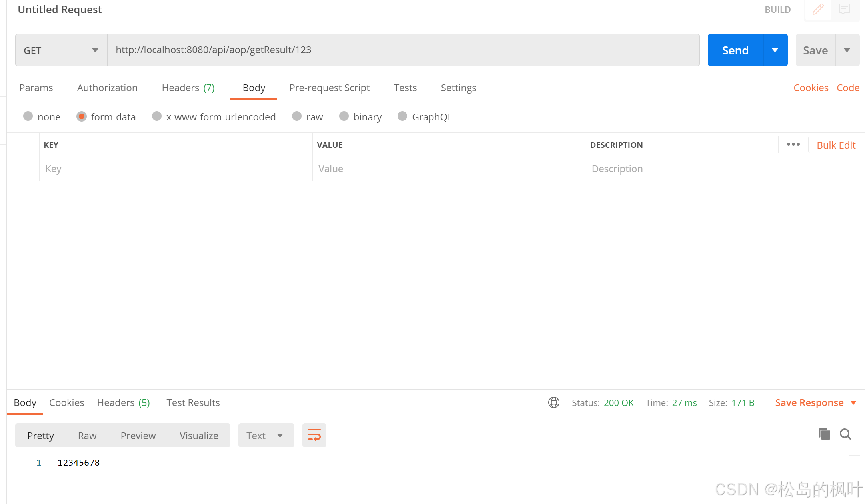Open the GET method dropdown
865x504 pixels.
61,50
